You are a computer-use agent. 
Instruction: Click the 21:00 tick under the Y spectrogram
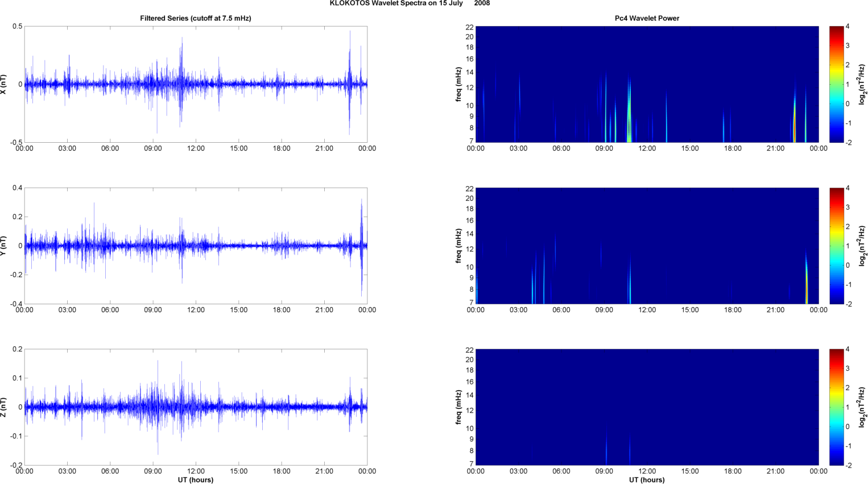776,310
